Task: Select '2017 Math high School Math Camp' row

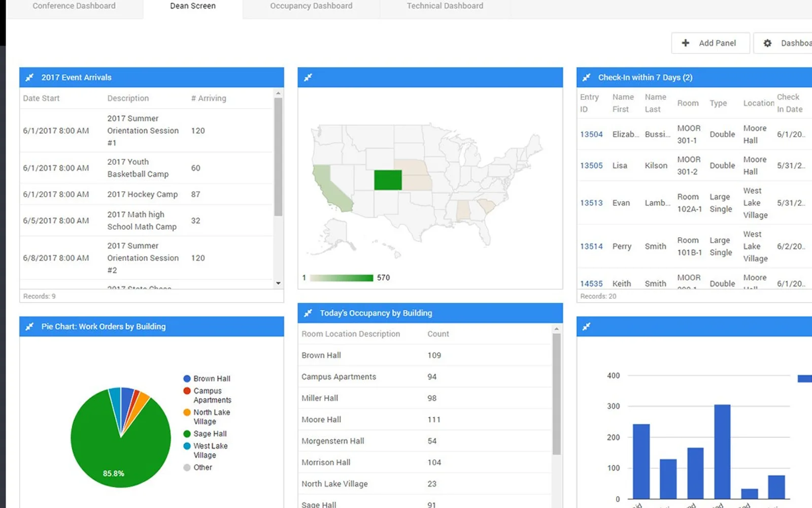Action: [x=146, y=220]
